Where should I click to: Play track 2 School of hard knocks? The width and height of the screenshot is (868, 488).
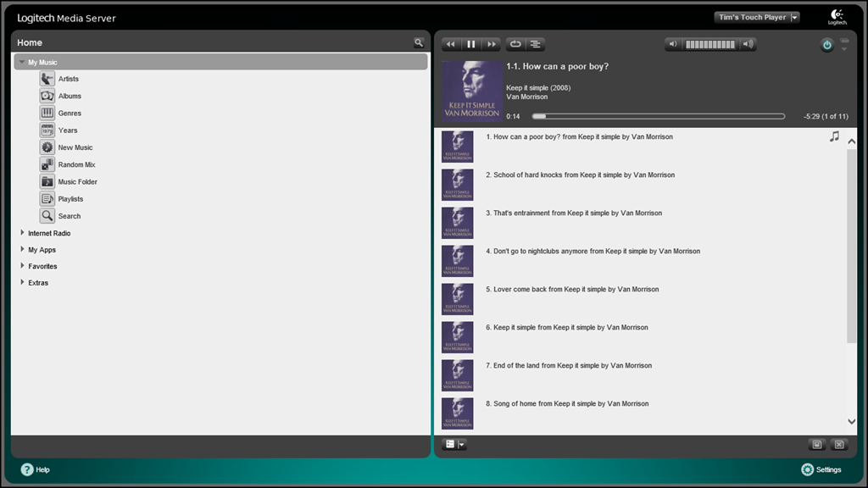[x=580, y=175]
